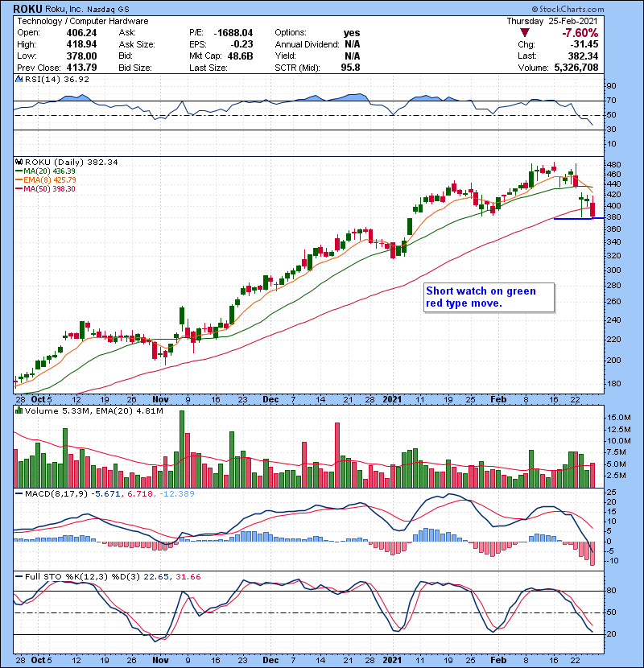Click the P/E value -1688.04
Image resolution: width=644 pixels, height=668 pixels.
pyautogui.click(x=233, y=33)
